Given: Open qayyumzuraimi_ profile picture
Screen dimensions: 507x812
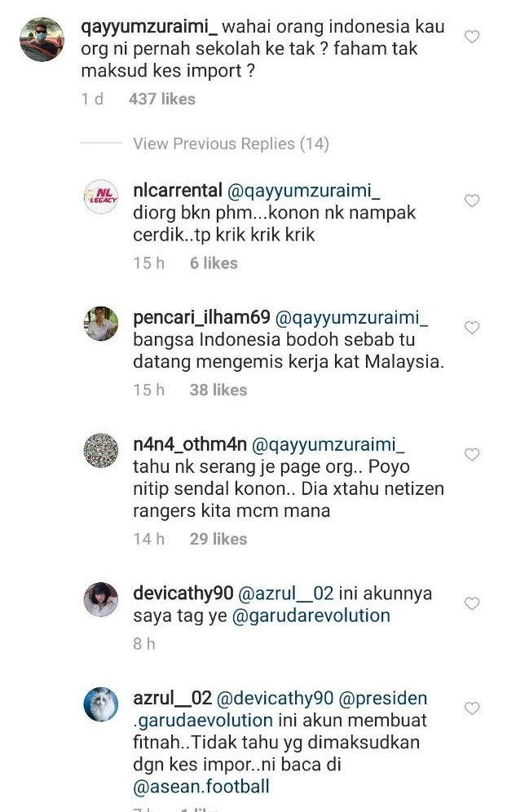Looking at the screenshot, I should [42, 39].
